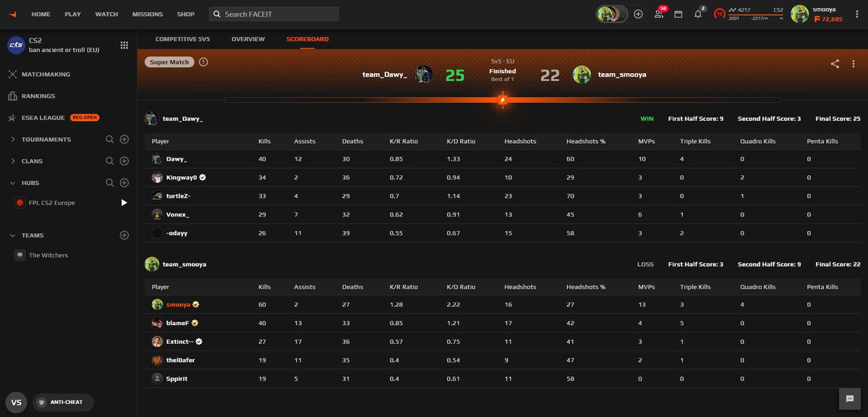Screen dimensions: 868x417
Task: Click team_smooya avatar in match header
Action: 582,75
